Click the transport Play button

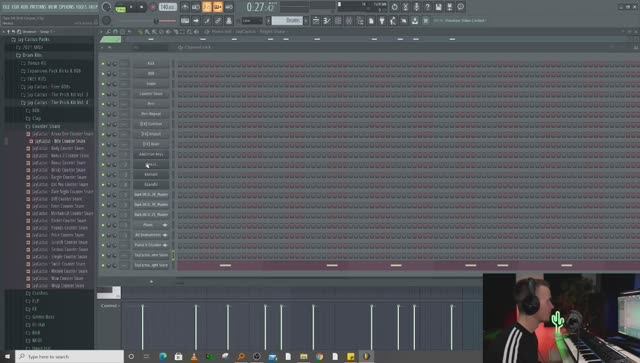point(131,7)
